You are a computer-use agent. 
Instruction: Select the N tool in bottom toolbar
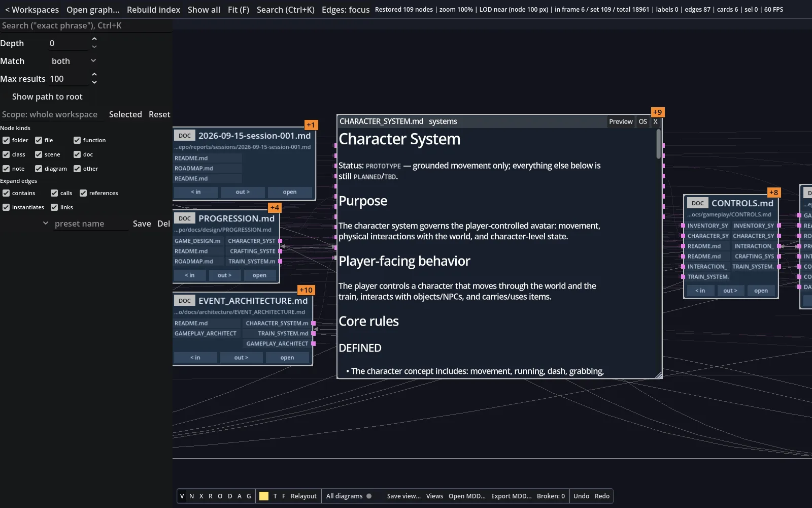191,496
